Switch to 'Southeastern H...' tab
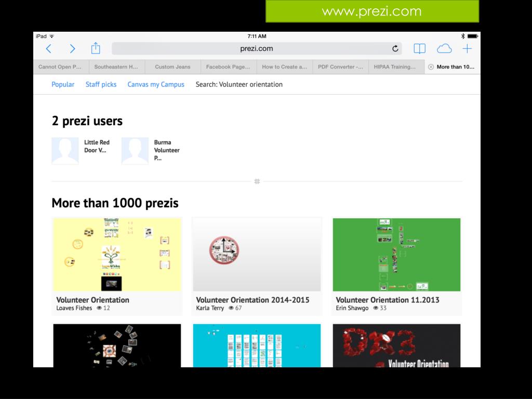532x399 pixels. click(x=116, y=67)
